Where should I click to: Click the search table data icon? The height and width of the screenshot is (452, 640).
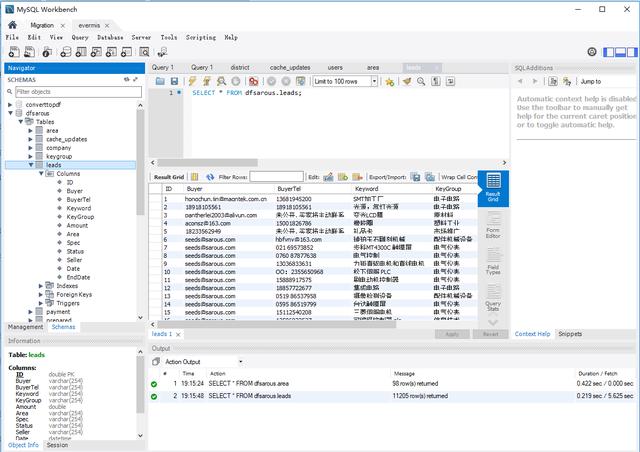pos(144,52)
